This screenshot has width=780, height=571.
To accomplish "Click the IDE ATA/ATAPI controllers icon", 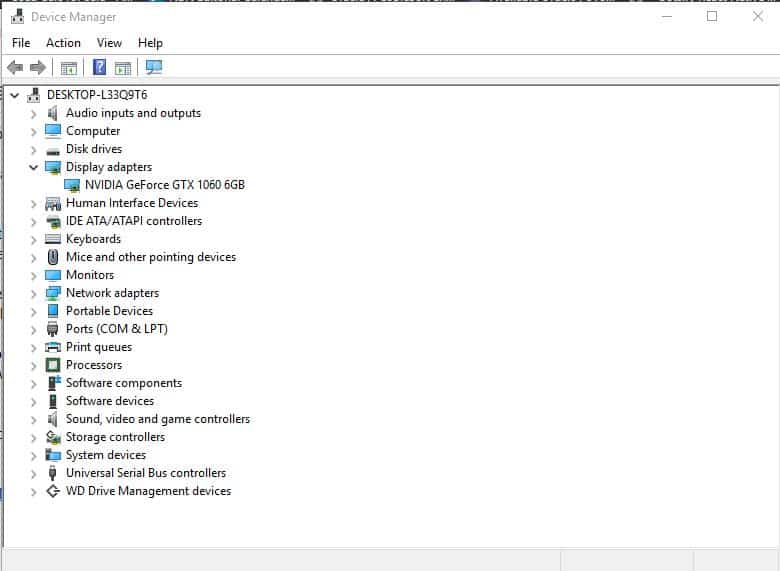I will tap(53, 221).
